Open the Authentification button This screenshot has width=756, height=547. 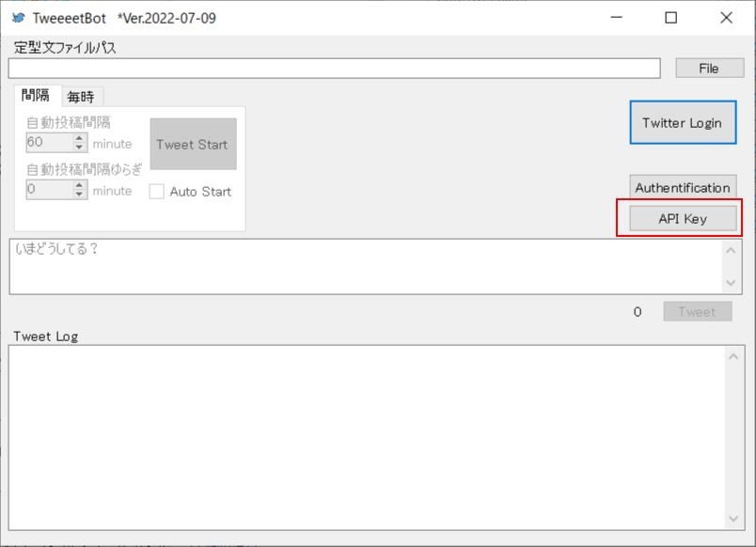pos(683,187)
